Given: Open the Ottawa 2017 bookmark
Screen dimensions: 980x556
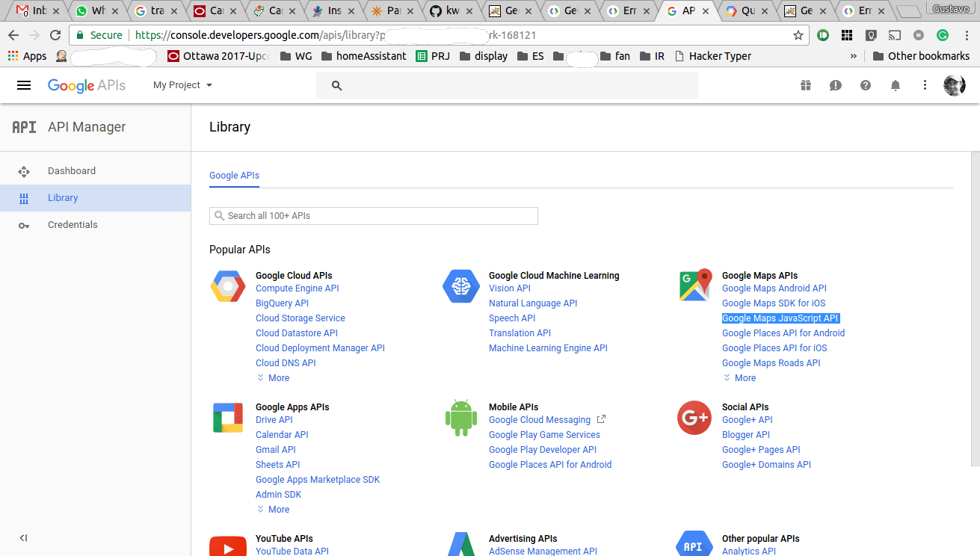Looking at the screenshot, I should click(x=218, y=56).
